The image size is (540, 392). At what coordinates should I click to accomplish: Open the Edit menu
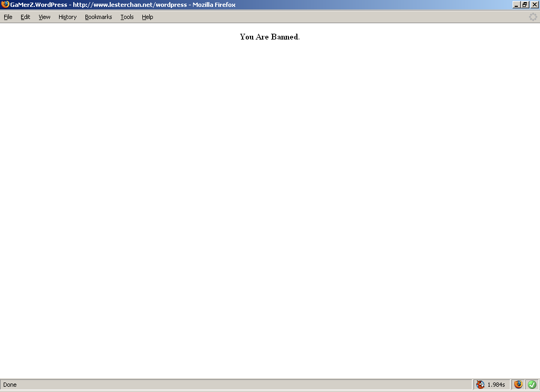point(25,17)
